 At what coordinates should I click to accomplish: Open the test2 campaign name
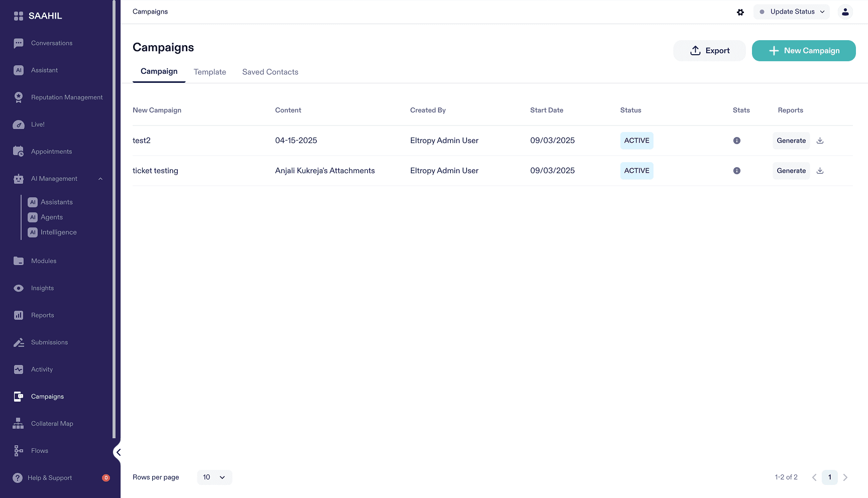[142, 141]
